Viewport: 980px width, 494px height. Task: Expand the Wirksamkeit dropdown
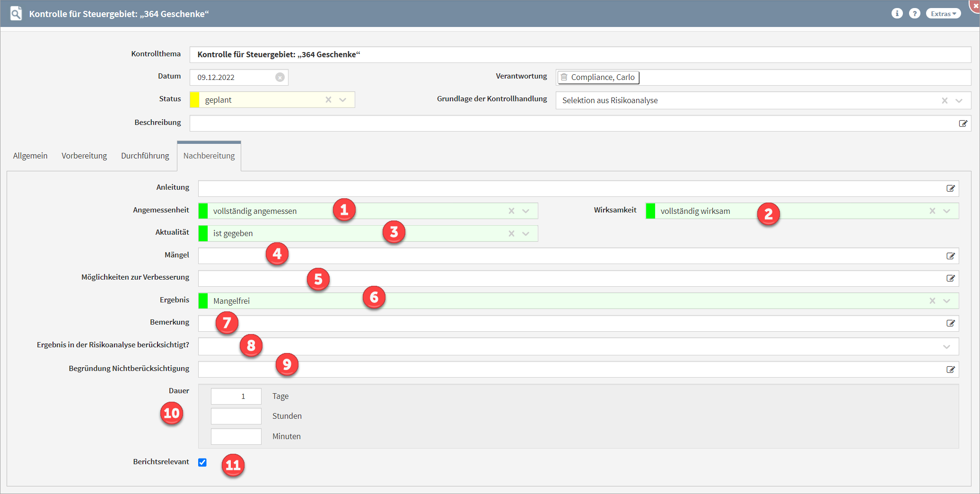click(x=946, y=211)
